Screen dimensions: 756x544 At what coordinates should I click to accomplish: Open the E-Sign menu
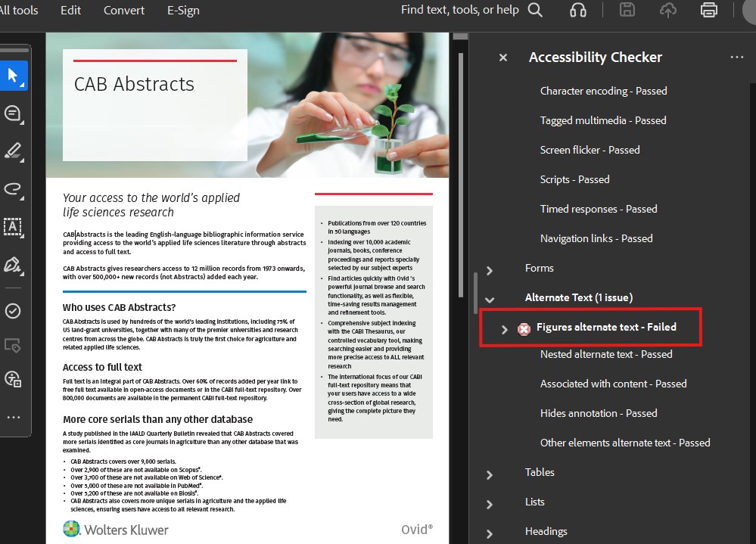pos(183,10)
